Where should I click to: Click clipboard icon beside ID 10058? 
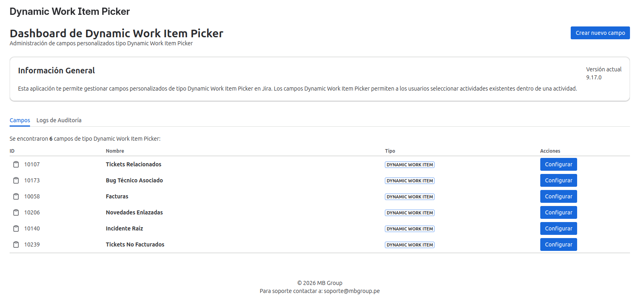[16, 196]
